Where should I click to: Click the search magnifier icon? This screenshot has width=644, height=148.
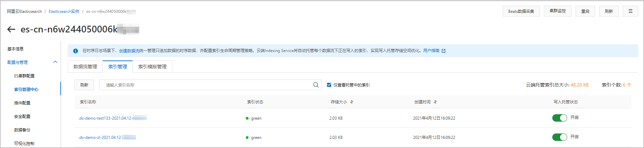(316, 85)
